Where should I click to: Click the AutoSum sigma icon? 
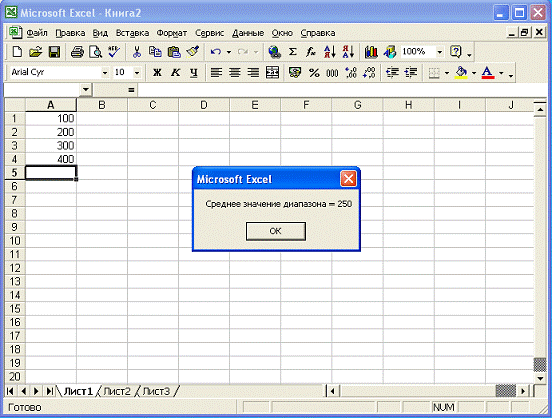point(293,52)
